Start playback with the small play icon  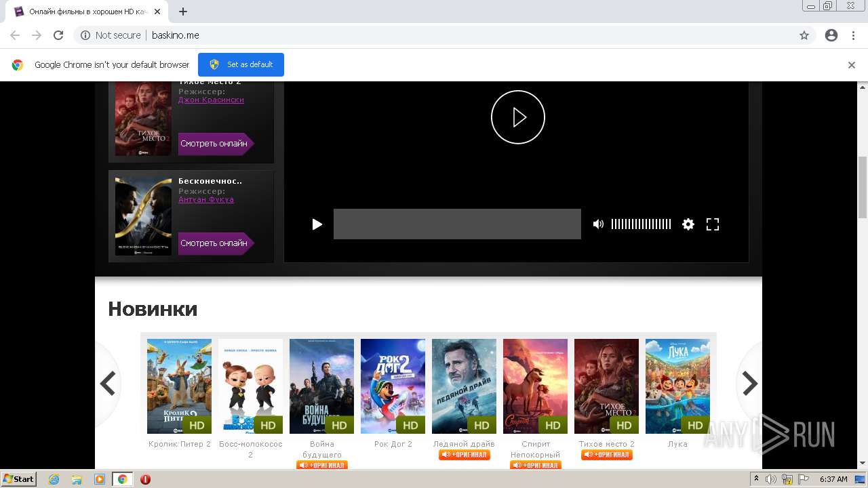pos(317,224)
